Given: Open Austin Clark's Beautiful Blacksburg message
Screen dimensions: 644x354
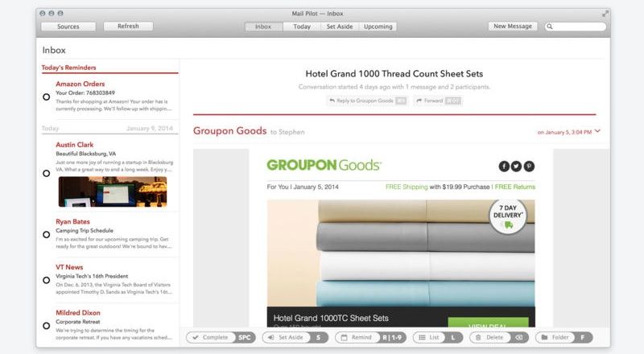Looking at the screenshot, I should (110, 172).
